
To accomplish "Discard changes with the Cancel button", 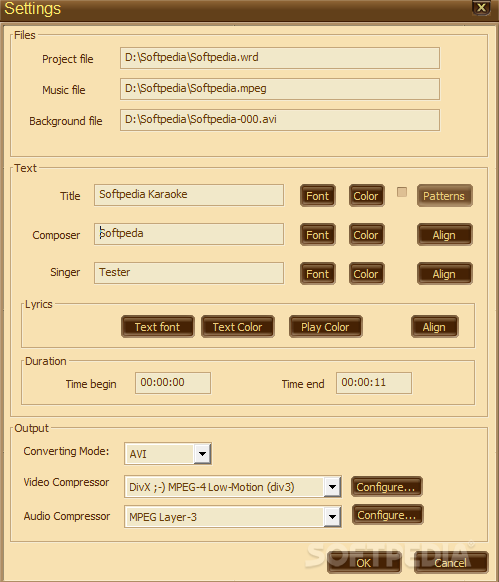I will coord(451,562).
